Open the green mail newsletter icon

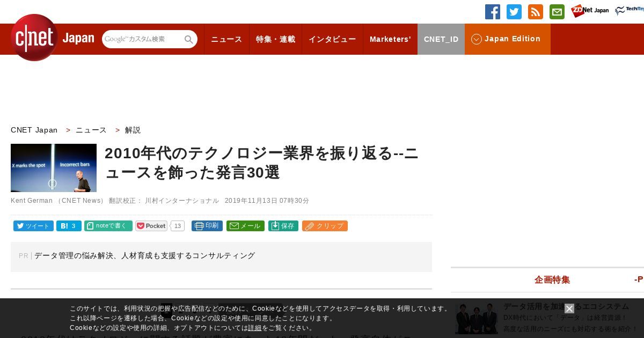point(557,12)
